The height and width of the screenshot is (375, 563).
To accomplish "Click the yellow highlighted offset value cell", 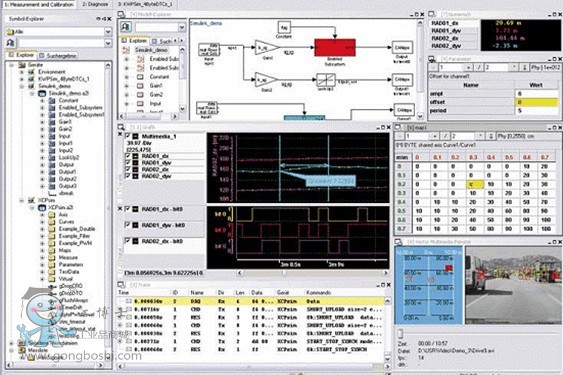I will click(x=537, y=102).
